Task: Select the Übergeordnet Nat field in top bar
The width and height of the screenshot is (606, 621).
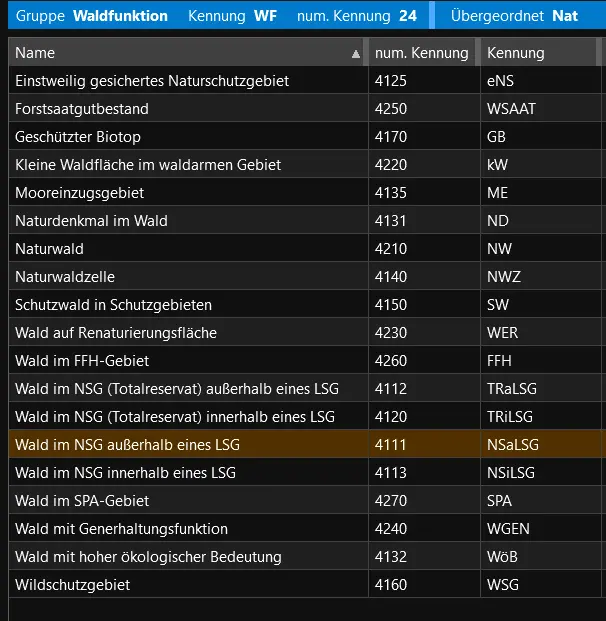Action: (514, 16)
